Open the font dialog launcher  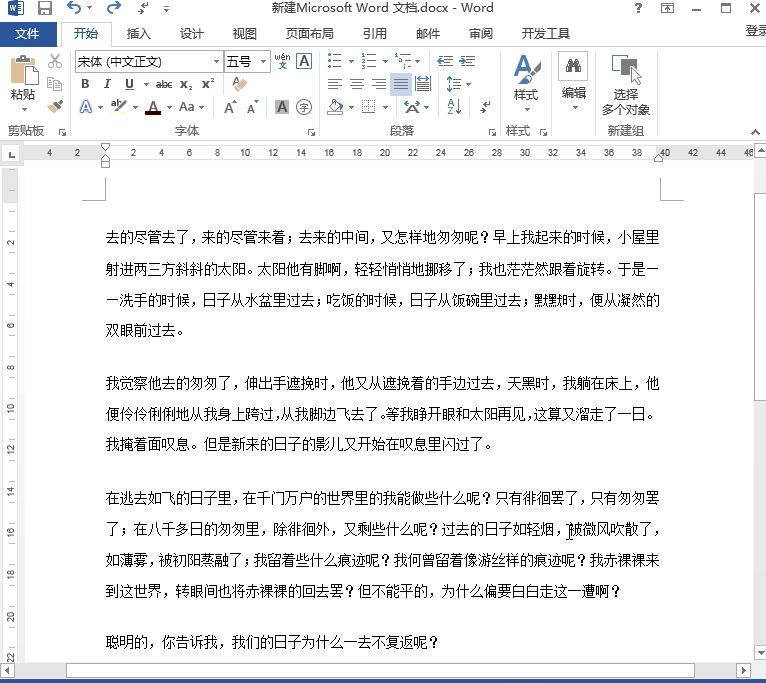[x=311, y=132]
